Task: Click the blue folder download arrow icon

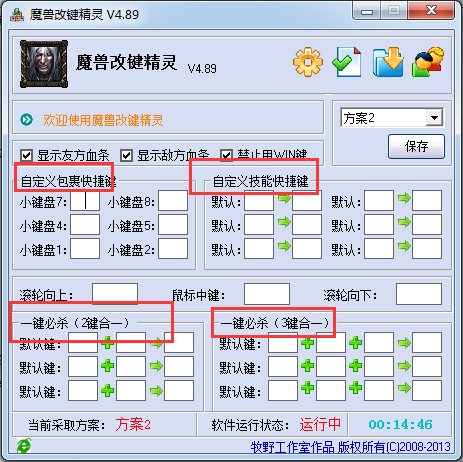Action: [388, 62]
